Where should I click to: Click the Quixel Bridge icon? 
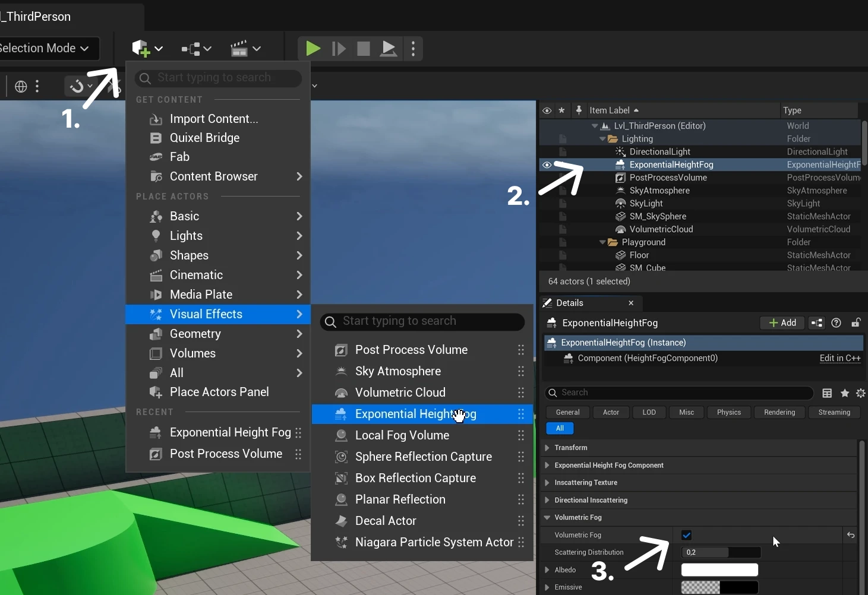click(156, 138)
